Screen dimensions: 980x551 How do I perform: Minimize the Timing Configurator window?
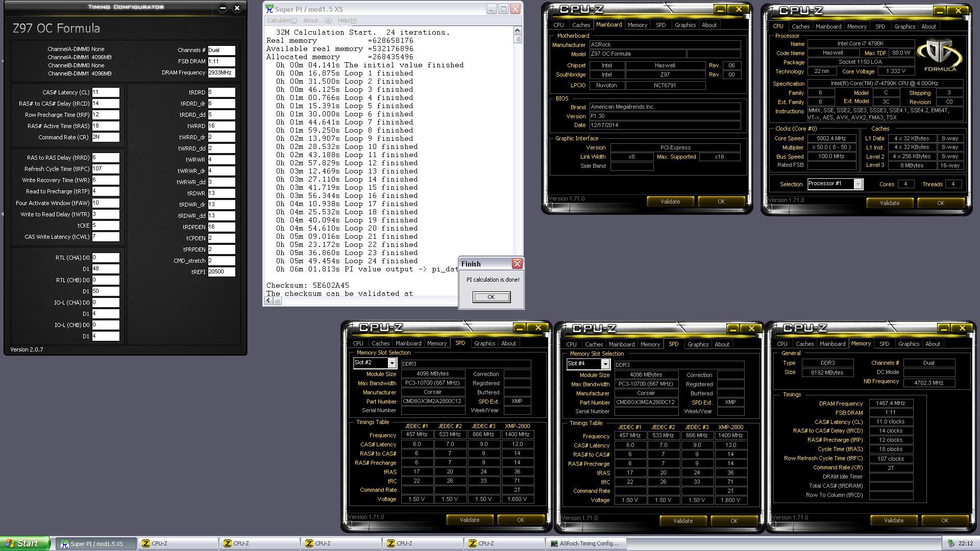pos(223,8)
